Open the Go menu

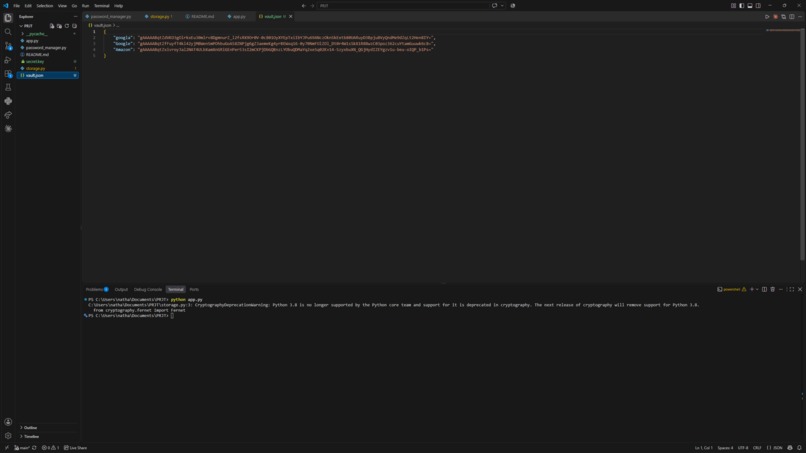(74, 6)
